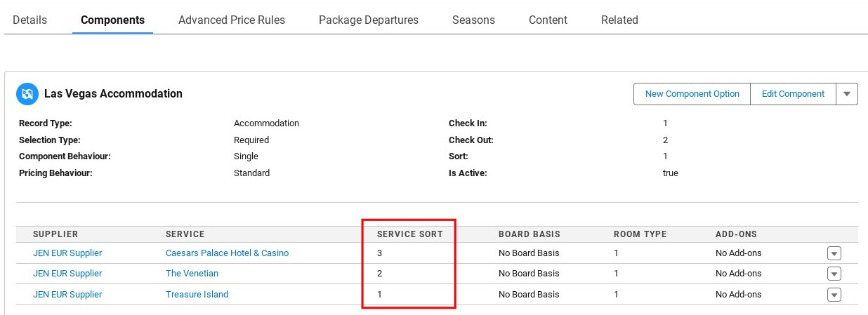Go to the Package Departures tab

coord(369,20)
